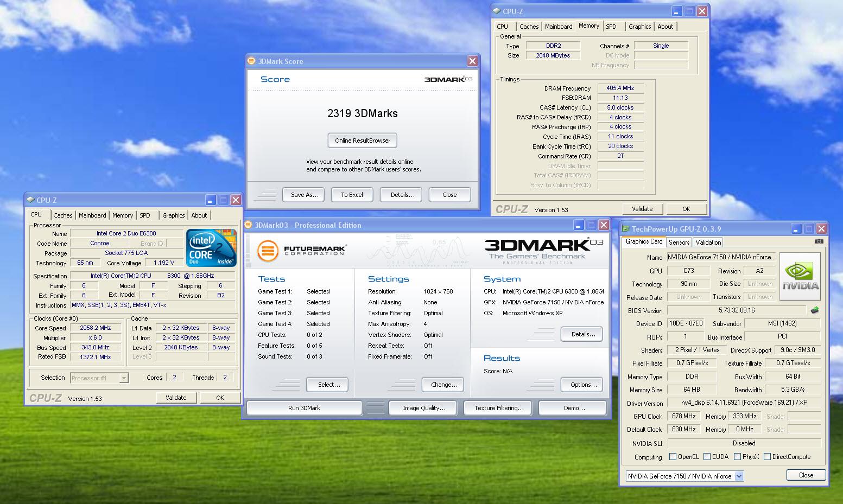Click the CPU-Z memory window title icon
The height and width of the screenshot is (504, 843).
497,11
